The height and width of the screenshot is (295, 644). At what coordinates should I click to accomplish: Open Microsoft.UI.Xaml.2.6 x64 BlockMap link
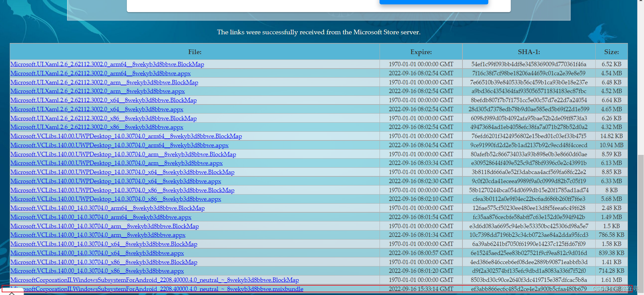(103, 100)
